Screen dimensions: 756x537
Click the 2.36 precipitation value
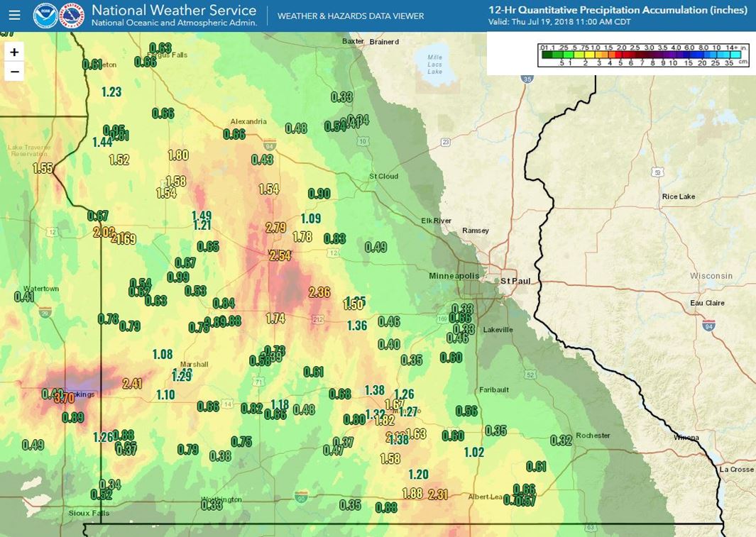coord(319,292)
